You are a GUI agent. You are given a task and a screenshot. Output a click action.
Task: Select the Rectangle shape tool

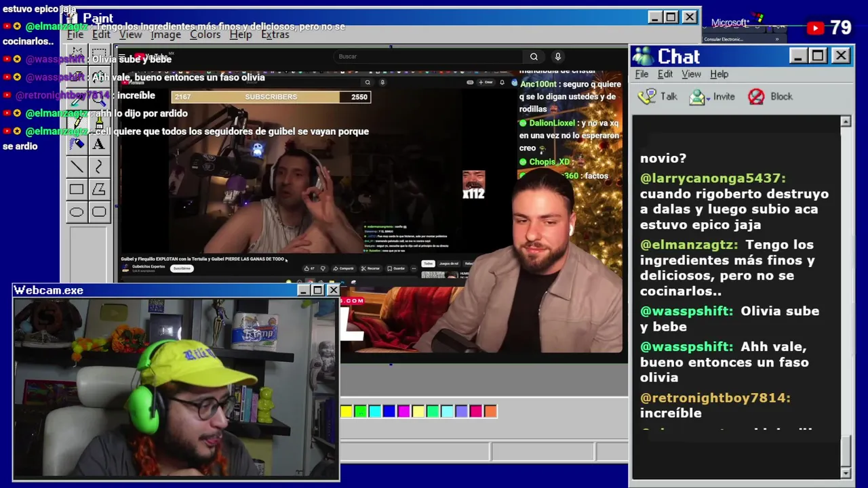(77, 190)
